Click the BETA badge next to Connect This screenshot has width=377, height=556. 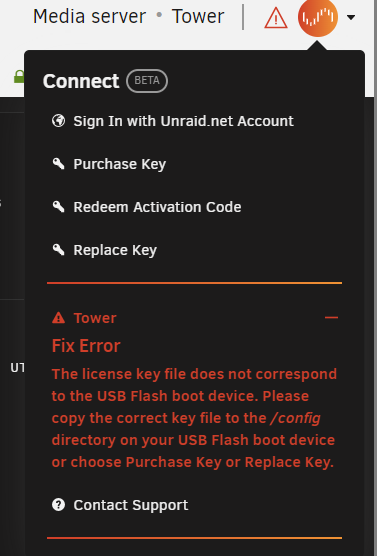[x=147, y=81]
